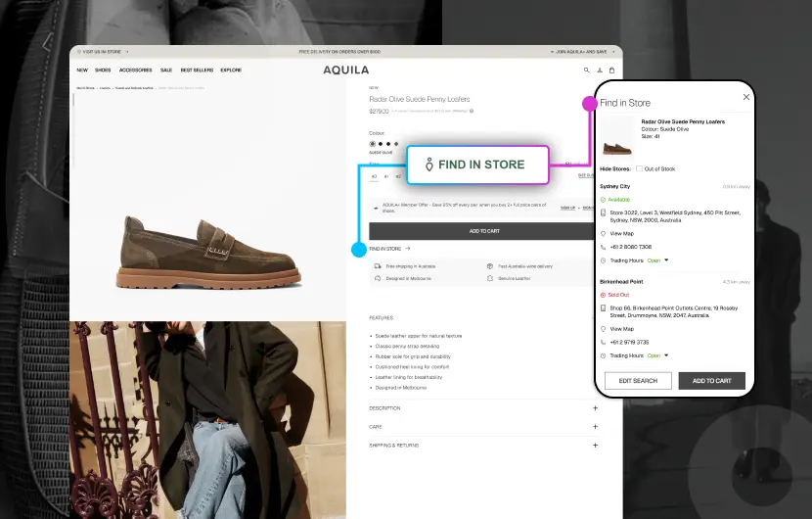Click the phone icon beside +61 2 9719 3735
The height and width of the screenshot is (519, 812).
pyautogui.click(x=603, y=342)
